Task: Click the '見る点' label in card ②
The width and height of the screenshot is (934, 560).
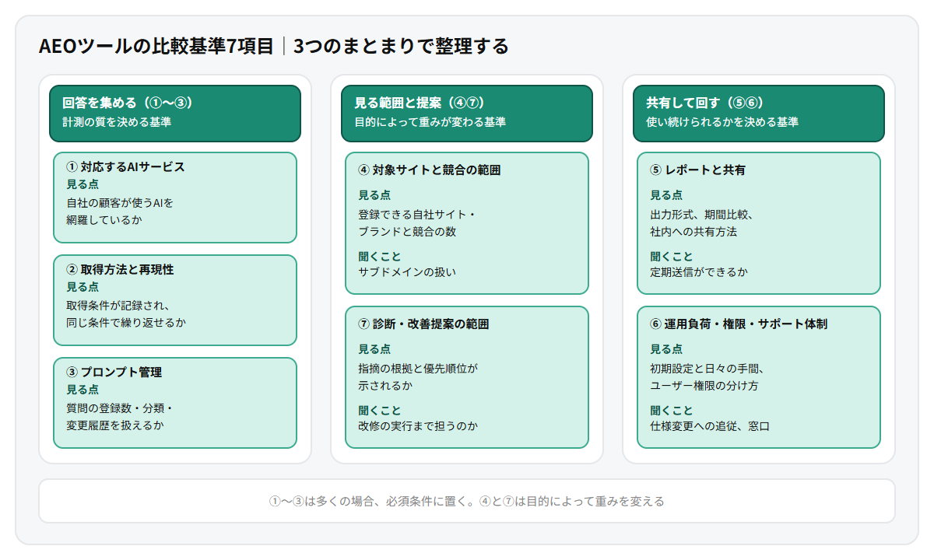Action: coord(83,287)
